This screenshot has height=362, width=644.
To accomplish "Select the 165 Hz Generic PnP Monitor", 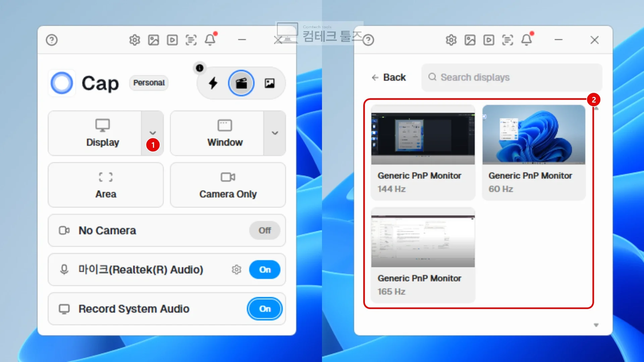I will 423,255.
